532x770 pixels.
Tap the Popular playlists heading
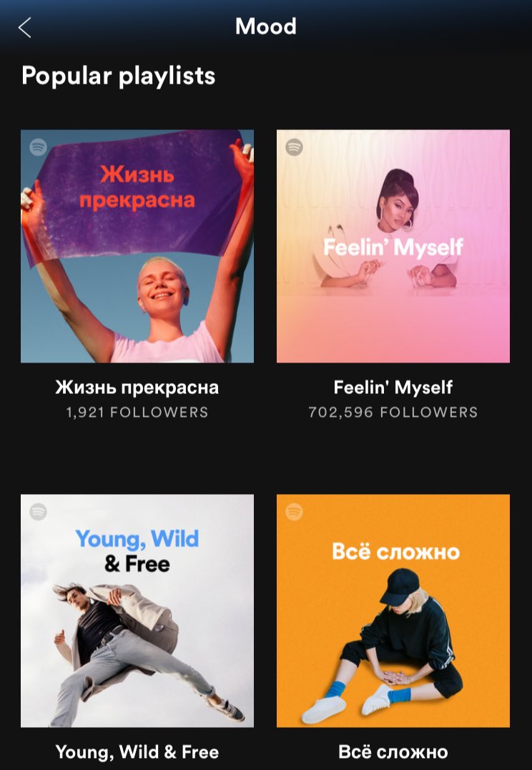coord(119,76)
